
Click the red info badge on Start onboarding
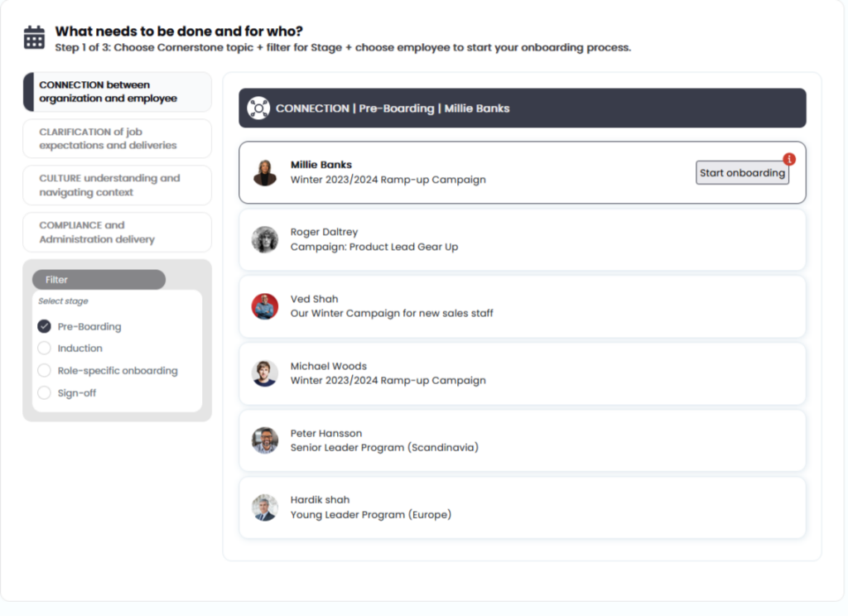click(x=788, y=159)
